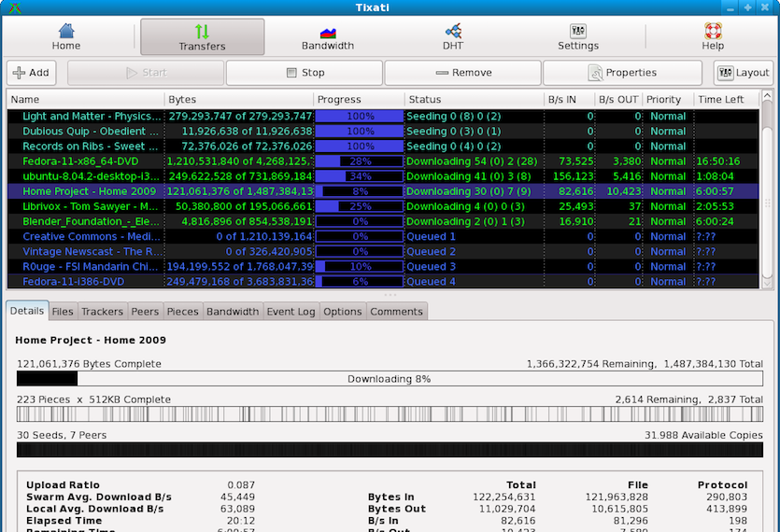Screen dimensions: 780x532
Task: Switch to the Peers tab
Action: click(x=145, y=312)
